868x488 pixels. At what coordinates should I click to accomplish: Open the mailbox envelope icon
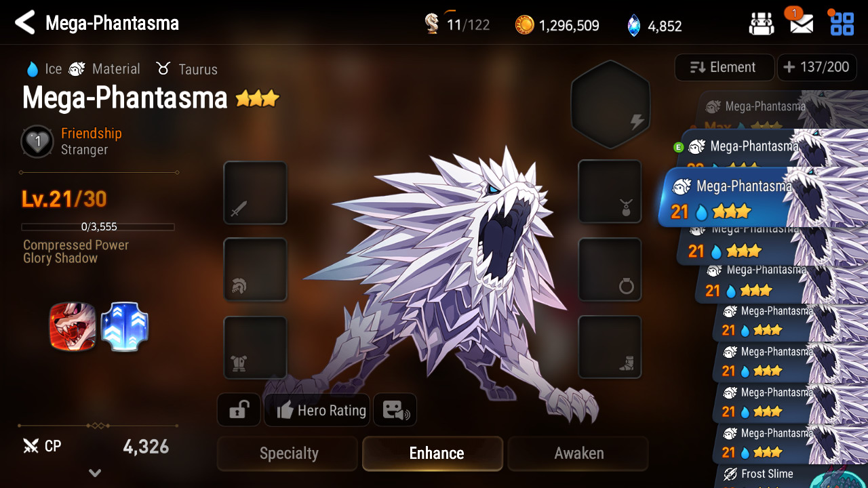(x=802, y=24)
